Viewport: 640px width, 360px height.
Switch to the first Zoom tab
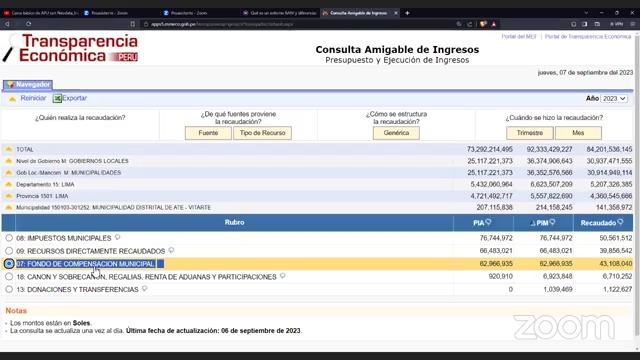pos(120,13)
